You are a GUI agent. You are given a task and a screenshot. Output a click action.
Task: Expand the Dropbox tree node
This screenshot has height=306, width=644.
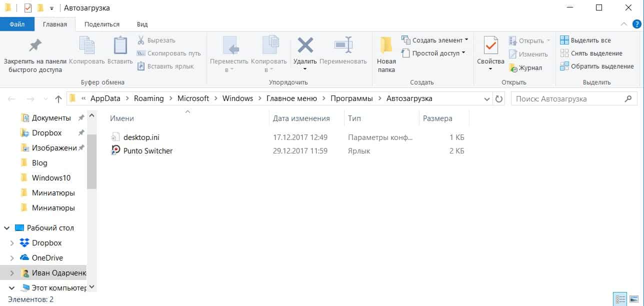13,243
